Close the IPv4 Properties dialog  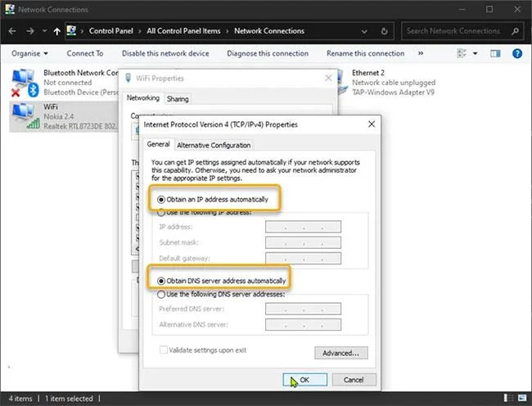(372, 124)
